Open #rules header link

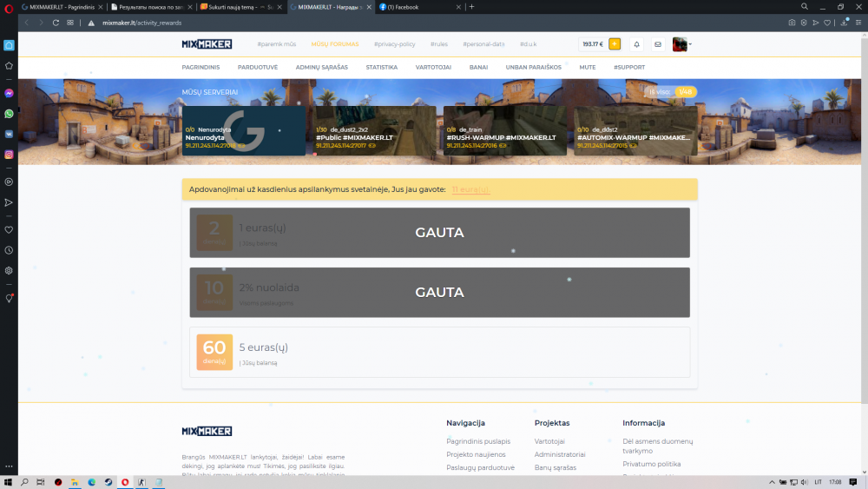[439, 44]
